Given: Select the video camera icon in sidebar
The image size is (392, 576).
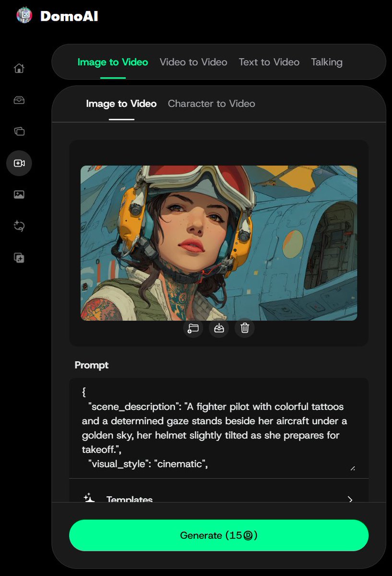Looking at the screenshot, I should click(19, 163).
